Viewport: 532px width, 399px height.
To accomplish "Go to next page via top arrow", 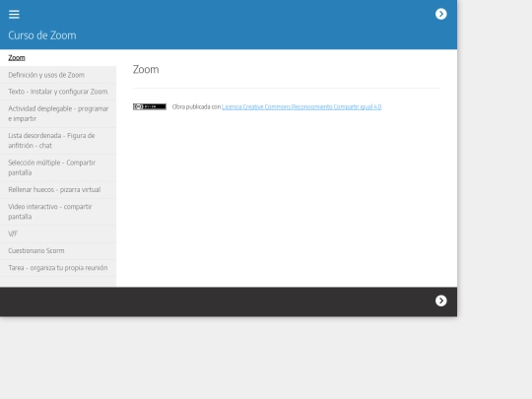I will [440, 14].
